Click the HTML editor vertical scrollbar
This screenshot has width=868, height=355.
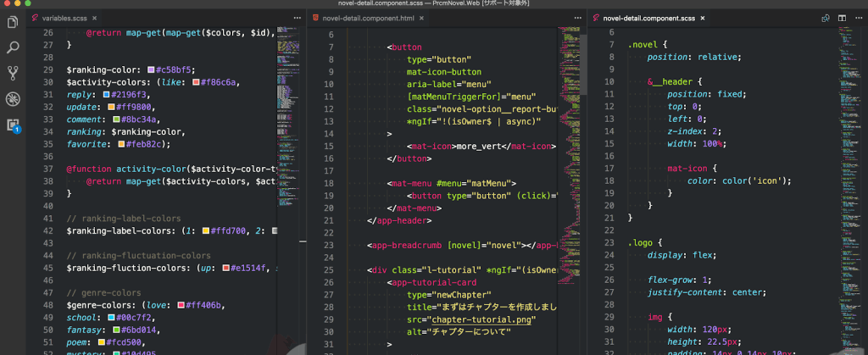pos(583,65)
